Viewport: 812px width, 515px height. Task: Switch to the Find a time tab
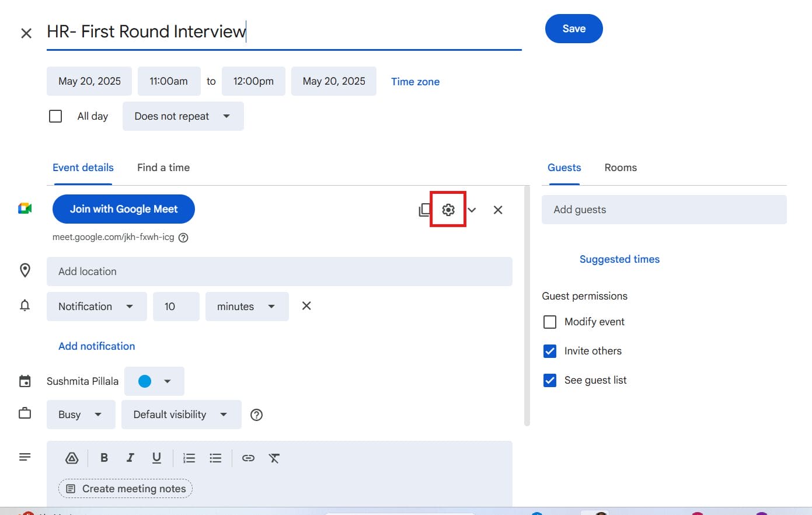pos(163,168)
